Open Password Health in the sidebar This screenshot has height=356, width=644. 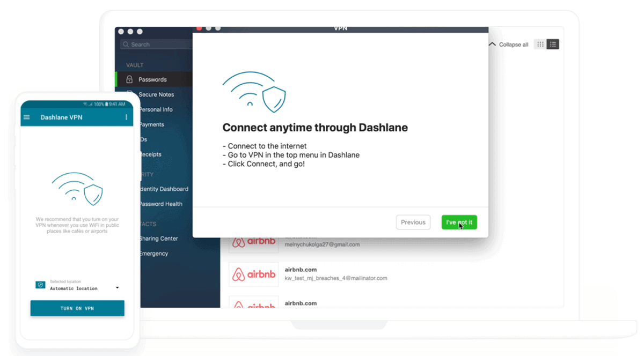pos(160,204)
